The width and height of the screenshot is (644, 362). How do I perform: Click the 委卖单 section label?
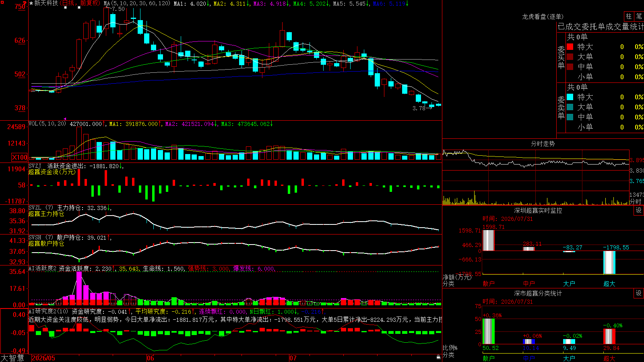pos(561,107)
